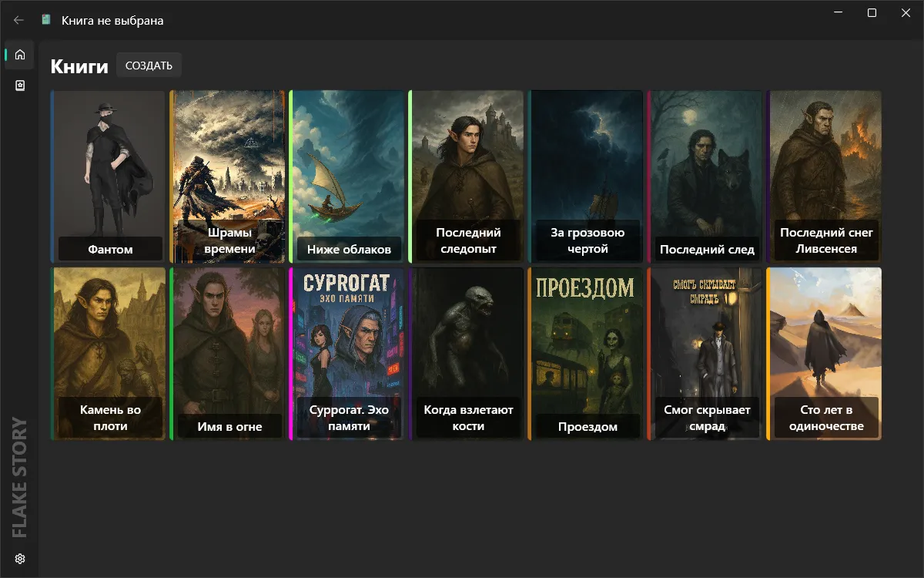
Task: Select Сто лет в одиночестве book
Action: 825,353
